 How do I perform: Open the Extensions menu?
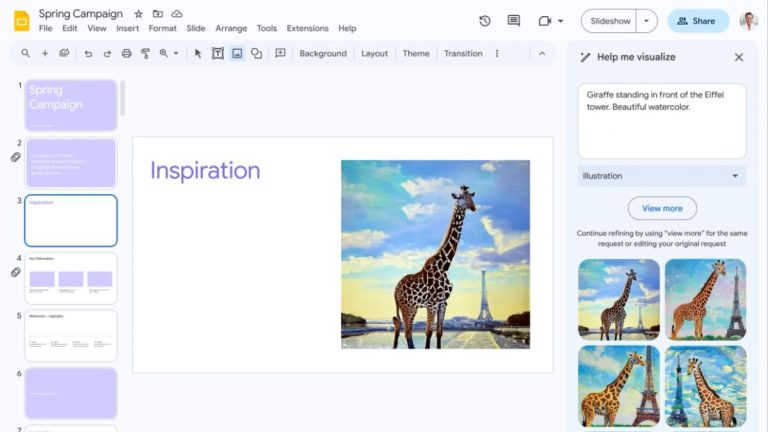tap(307, 29)
